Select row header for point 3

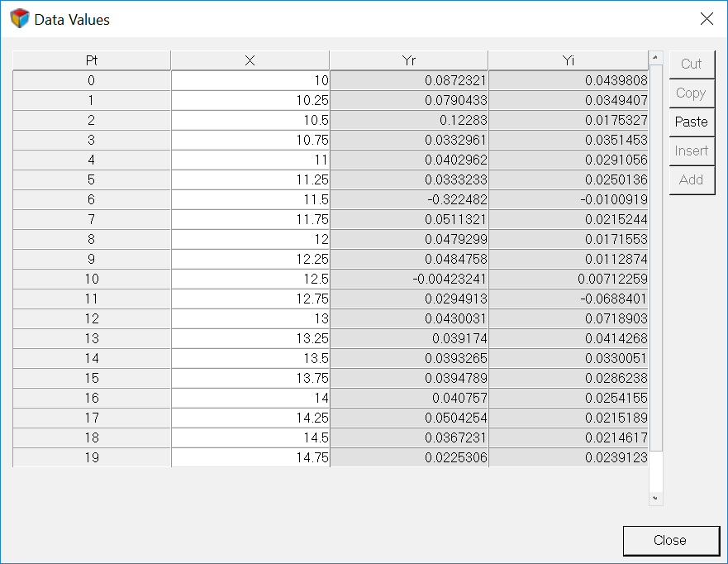pos(92,140)
